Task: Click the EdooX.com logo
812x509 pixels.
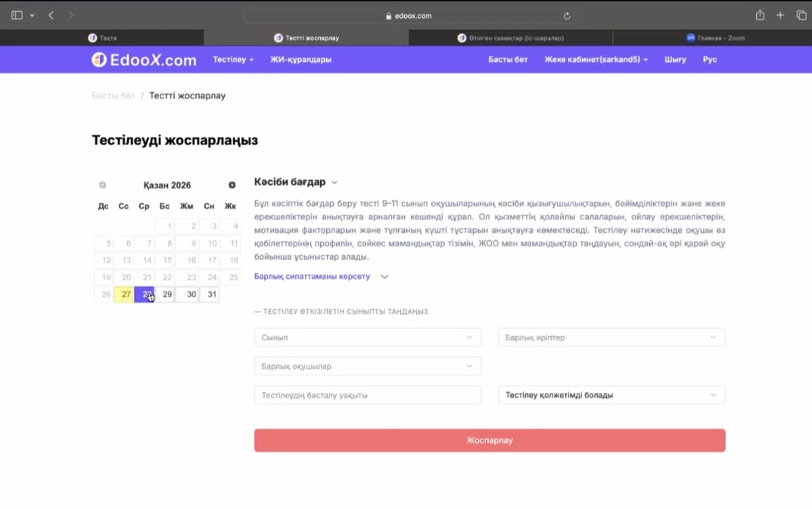Action: click(x=144, y=60)
